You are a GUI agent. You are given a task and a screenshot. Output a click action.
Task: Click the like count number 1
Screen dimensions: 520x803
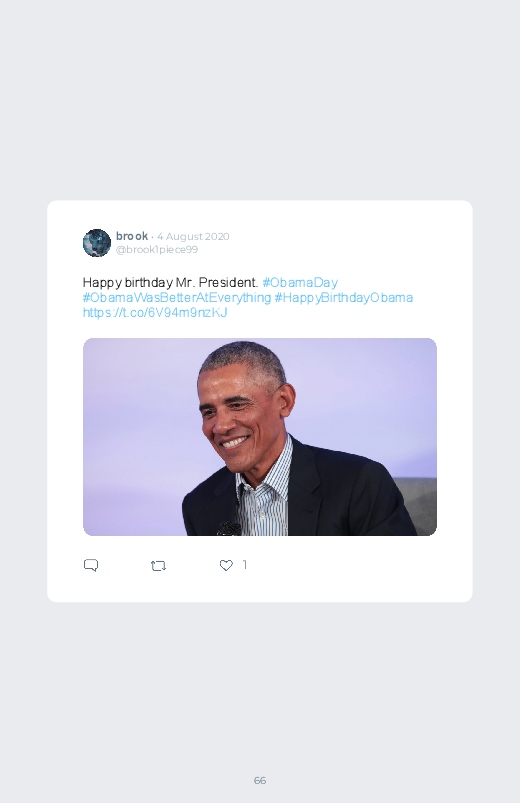point(245,564)
